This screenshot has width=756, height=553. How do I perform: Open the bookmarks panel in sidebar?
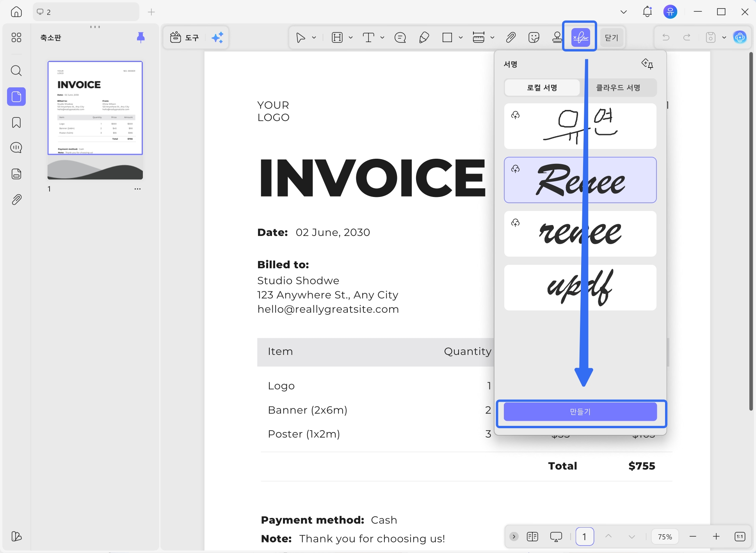point(16,122)
